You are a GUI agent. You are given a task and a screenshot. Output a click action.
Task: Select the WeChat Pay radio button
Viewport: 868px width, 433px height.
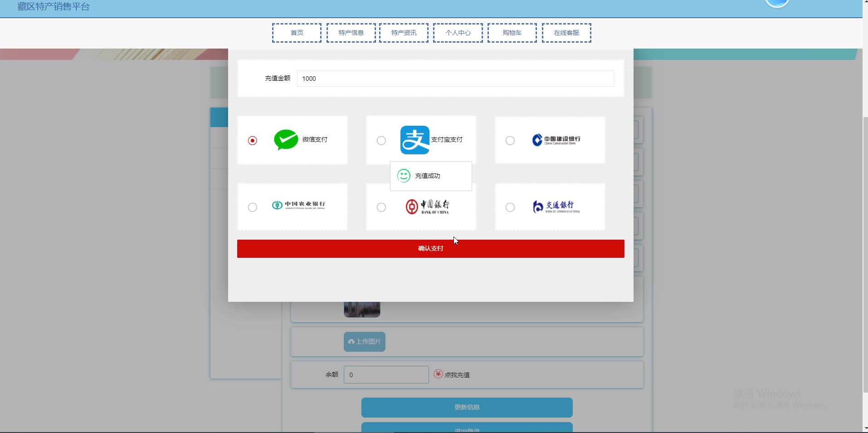pos(253,141)
